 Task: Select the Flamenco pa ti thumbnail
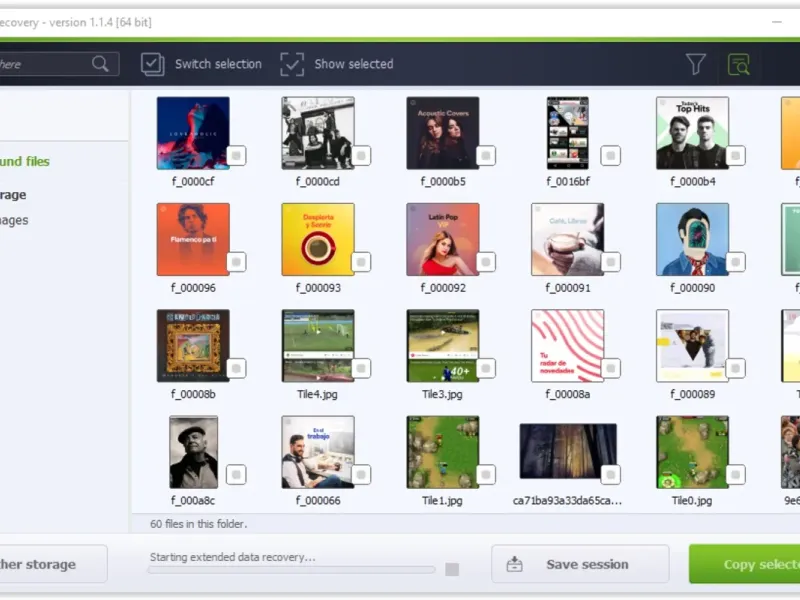[x=193, y=239]
